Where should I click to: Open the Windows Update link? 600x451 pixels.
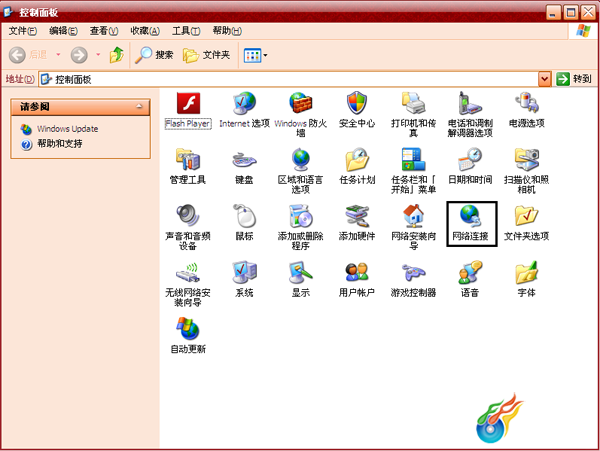(67, 129)
